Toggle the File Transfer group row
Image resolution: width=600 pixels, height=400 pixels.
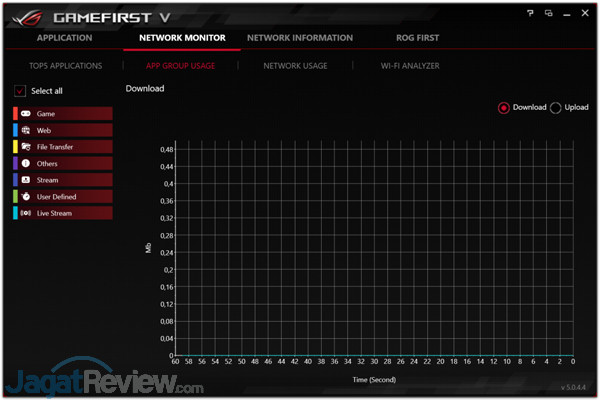(63, 147)
